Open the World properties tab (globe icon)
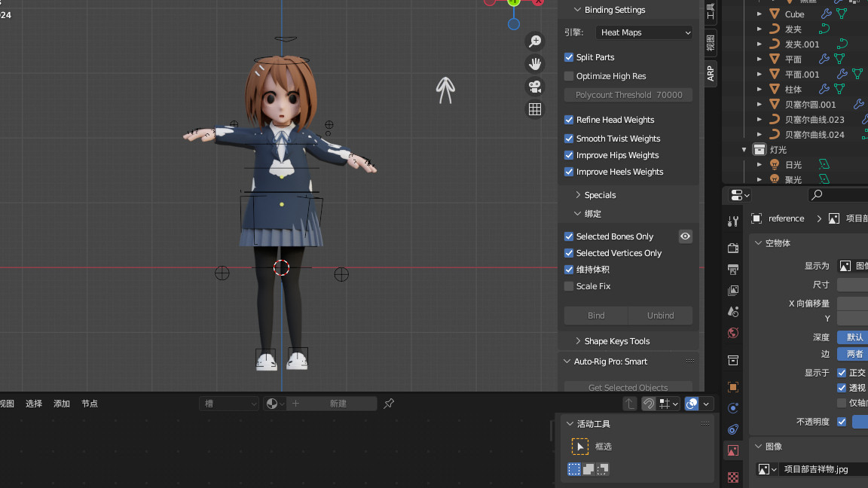The height and width of the screenshot is (488, 868). (733, 333)
